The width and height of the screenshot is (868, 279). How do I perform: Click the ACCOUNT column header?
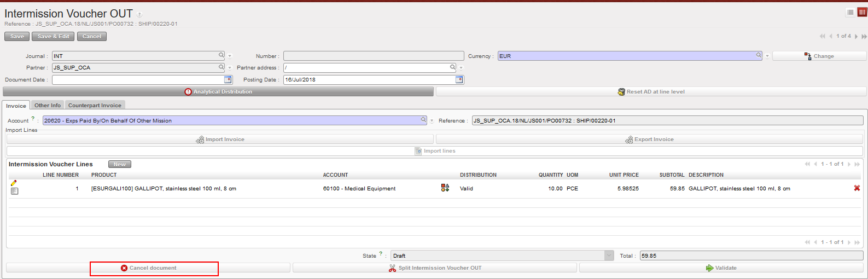(x=335, y=175)
